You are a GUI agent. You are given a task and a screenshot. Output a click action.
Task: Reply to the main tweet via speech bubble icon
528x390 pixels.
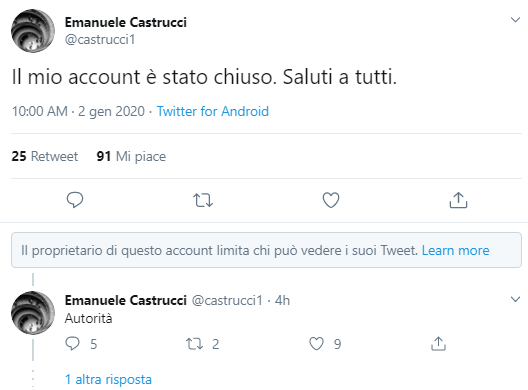coord(75,200)
